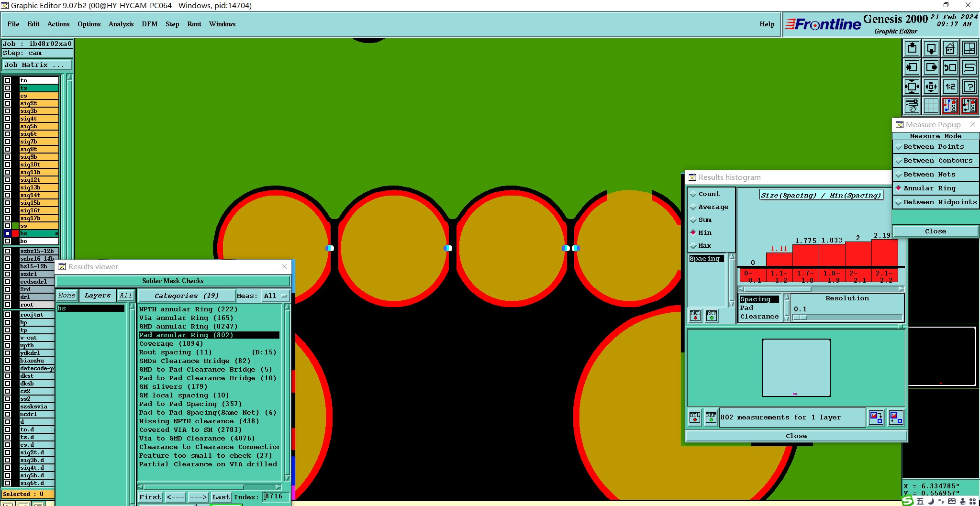Open the Rout menu
The image size is (980, 506).
(x=194, y=24)
